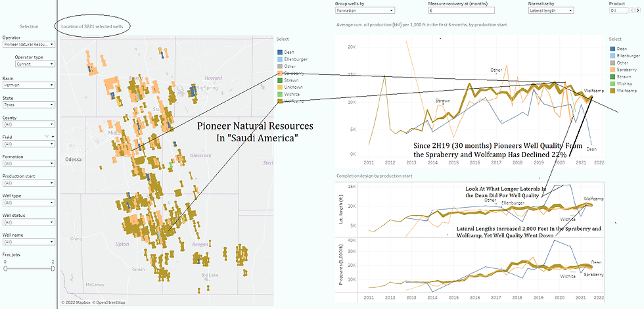Image resolution: width=644 pixels, height=309 pixels.
Task: Open the Operator dropdown
Action: 28,44
